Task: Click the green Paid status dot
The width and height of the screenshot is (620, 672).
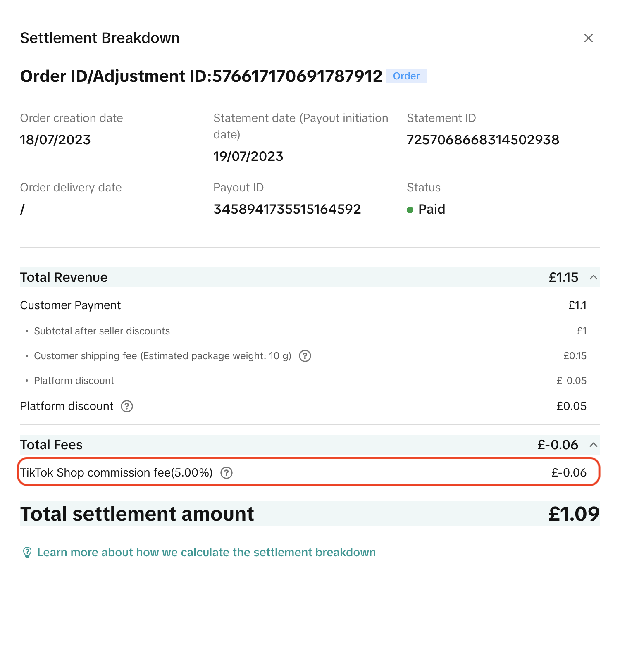Action: click(410, 210)
